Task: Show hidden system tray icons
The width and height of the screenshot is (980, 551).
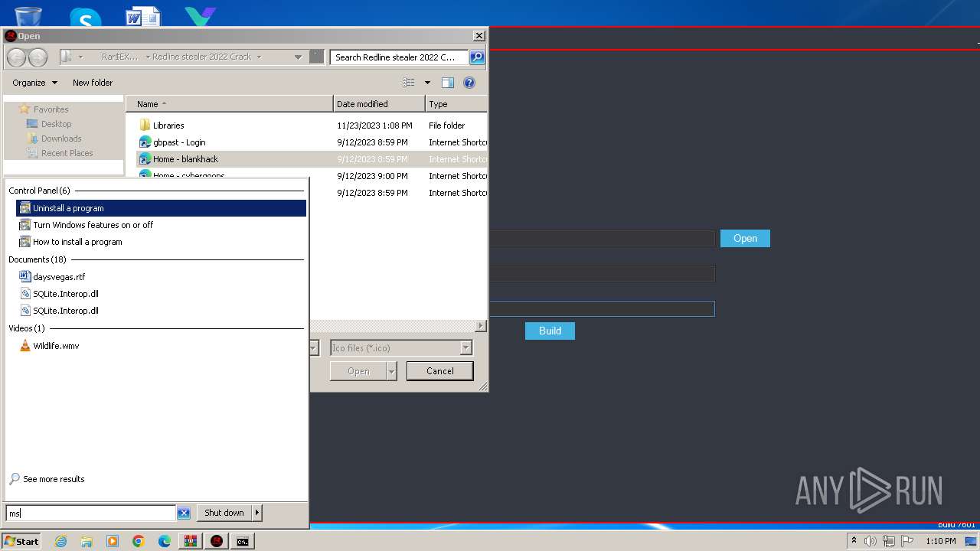Action: 854,541
